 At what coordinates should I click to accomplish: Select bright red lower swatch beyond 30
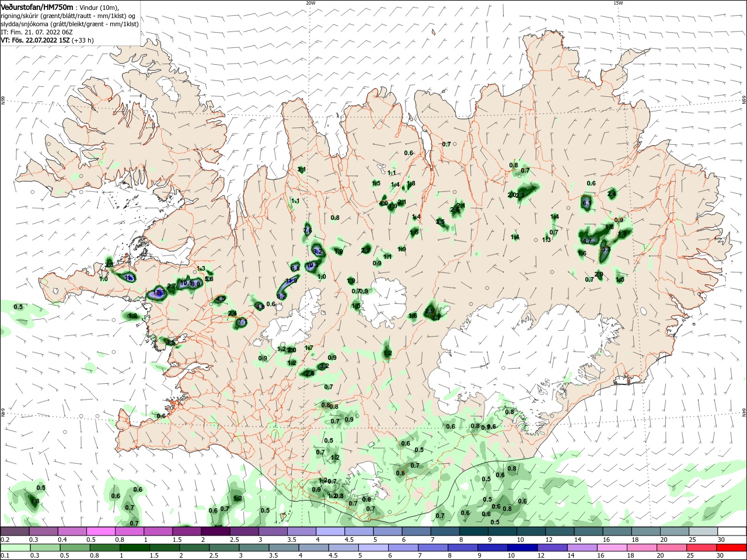coord(732,548)
